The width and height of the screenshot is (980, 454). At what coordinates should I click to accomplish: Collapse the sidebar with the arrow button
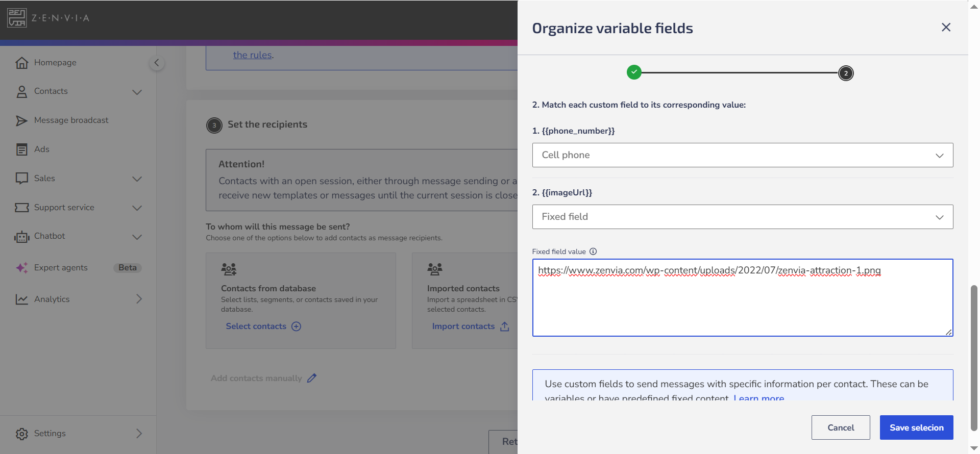click(157, 63)
